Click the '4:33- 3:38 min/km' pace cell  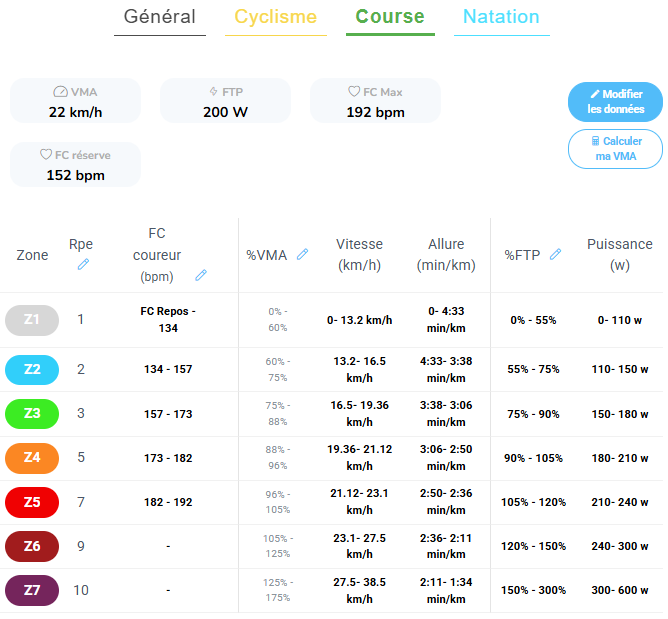click(446, 369)
